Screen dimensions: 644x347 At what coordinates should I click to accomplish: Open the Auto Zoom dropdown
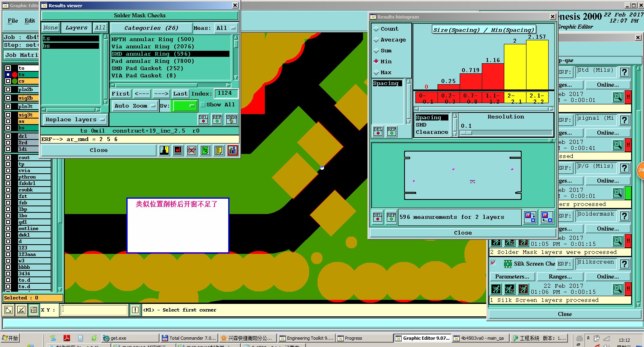(135, 106)
